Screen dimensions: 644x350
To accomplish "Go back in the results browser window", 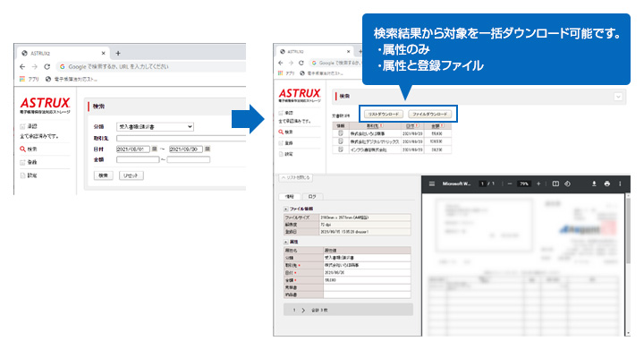I will (281, 63).
